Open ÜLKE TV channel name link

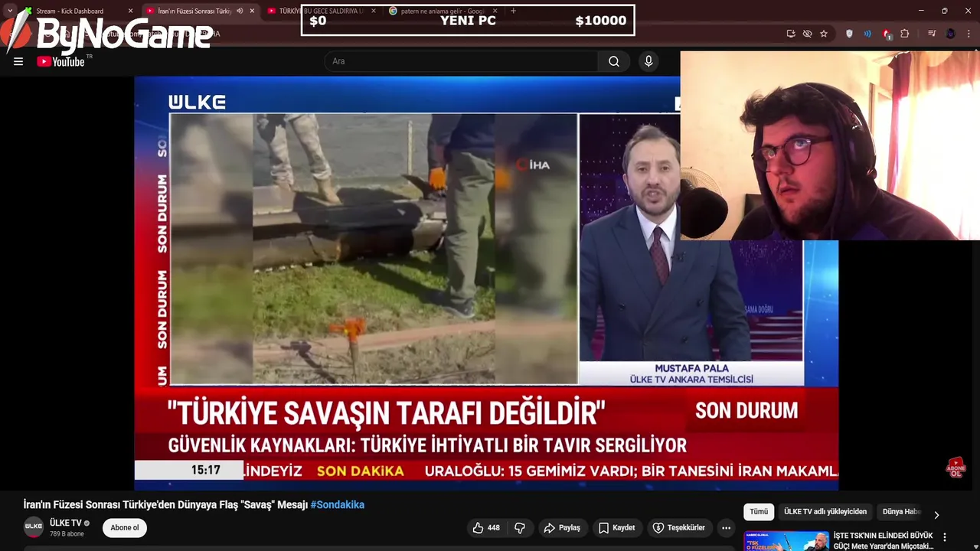pyautogui.click(x=65, y=523)
